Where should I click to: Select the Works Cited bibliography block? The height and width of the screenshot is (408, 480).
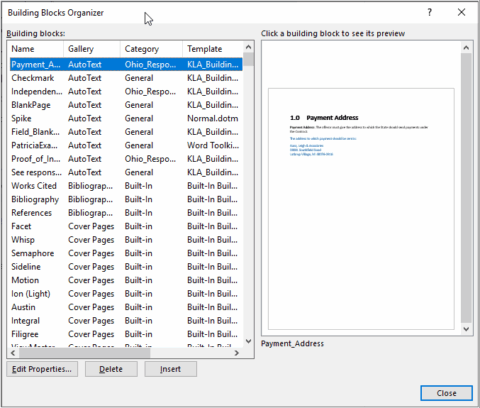(x=126, y=186)
